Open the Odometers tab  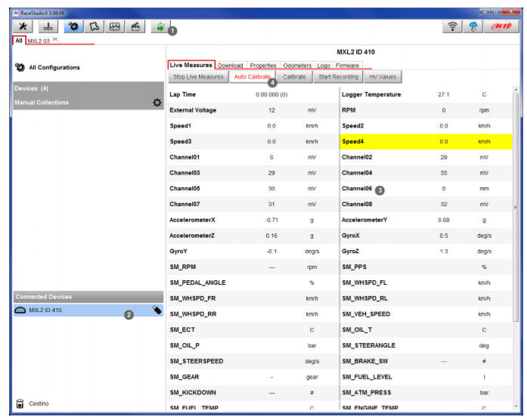pos(297,66)
